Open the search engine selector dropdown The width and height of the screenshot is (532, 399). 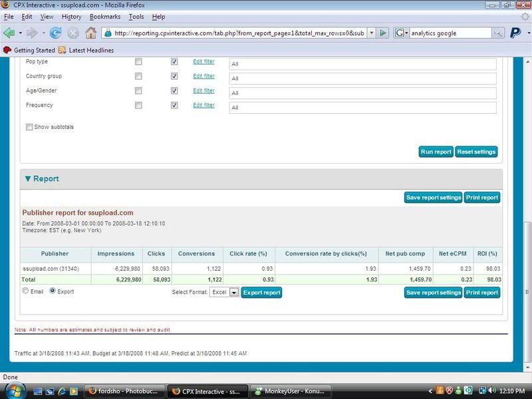pyautogui.click(x=402, y=33)
